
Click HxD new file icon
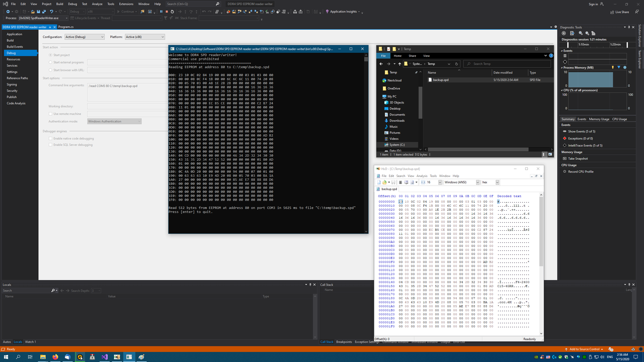pyautogui.click(x=379, y=182)
